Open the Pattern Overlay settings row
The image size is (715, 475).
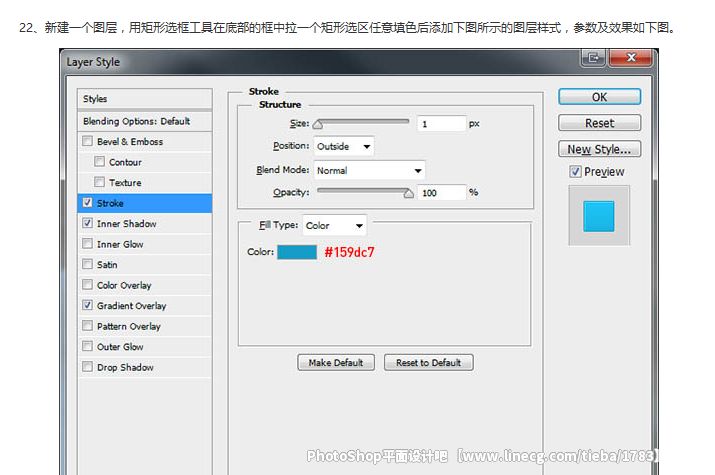tap(145, 326)
